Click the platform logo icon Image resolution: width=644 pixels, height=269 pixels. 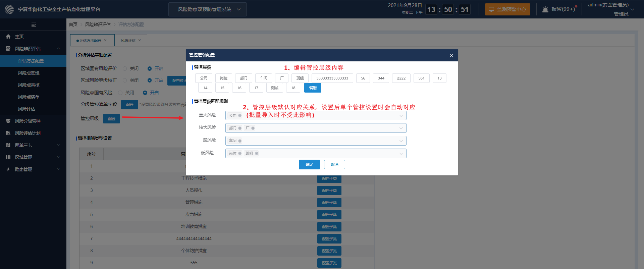(9, 9)
